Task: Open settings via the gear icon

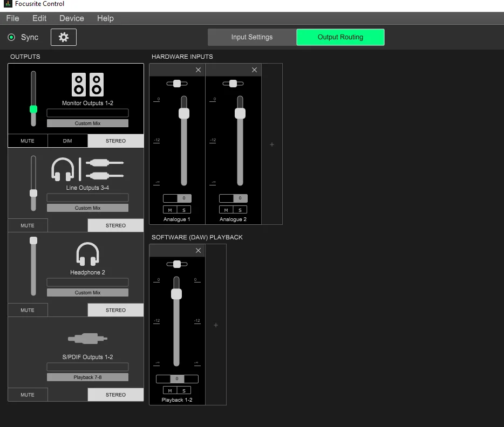Action: coord(63,37)
